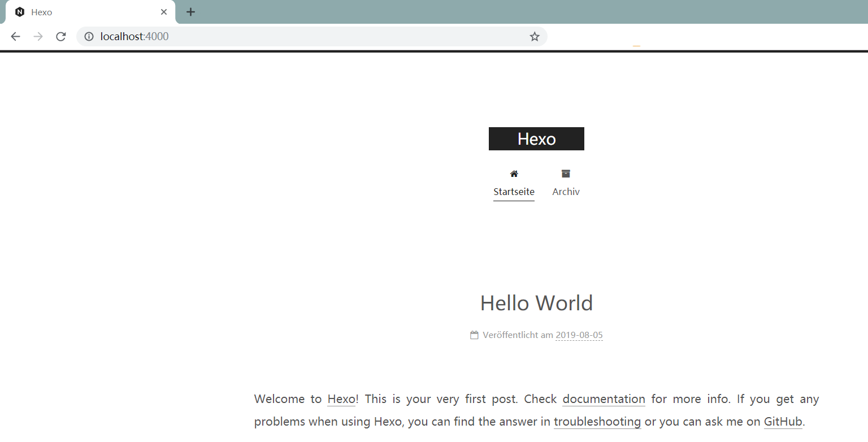Viewport: 868px width, 442px height.
Task: Reload the page with the refresh icon
Action: coord(61,37)
